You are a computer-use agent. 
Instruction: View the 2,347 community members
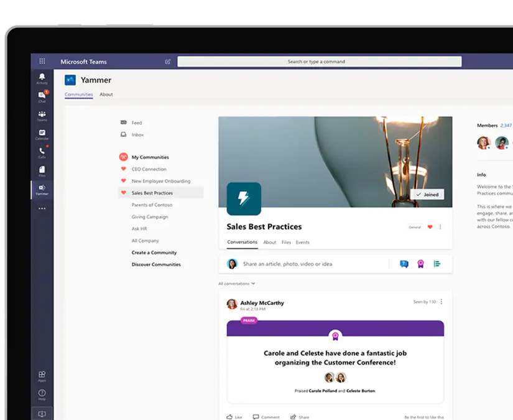coord(506,124)
